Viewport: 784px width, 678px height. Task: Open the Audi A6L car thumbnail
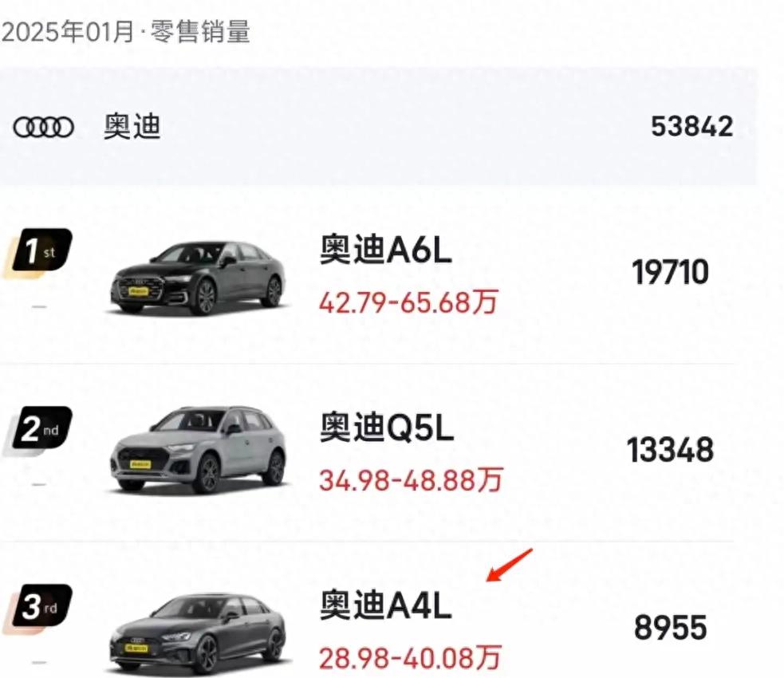coord(197,277)
